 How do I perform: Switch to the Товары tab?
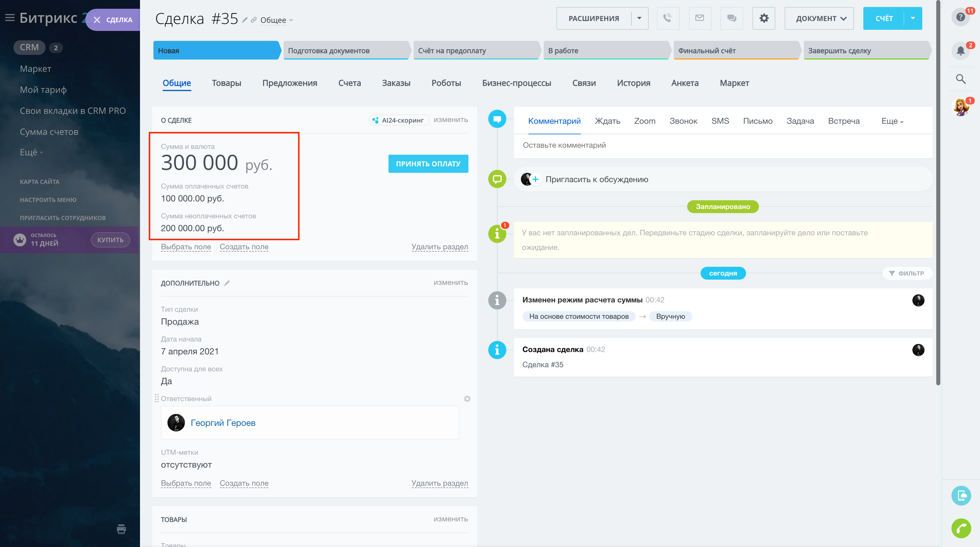(226, 83)
